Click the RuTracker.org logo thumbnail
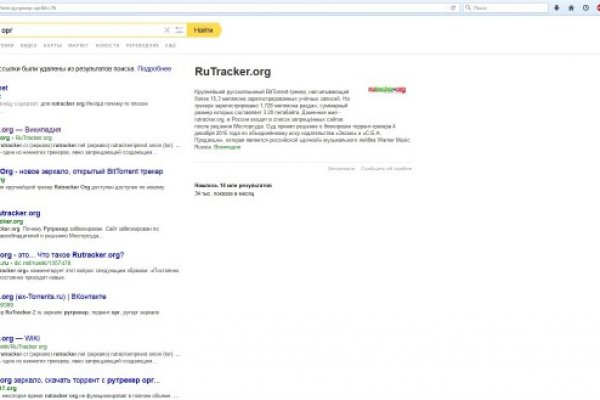The width and height of the screenshot is (600, 400). (387, 89)
